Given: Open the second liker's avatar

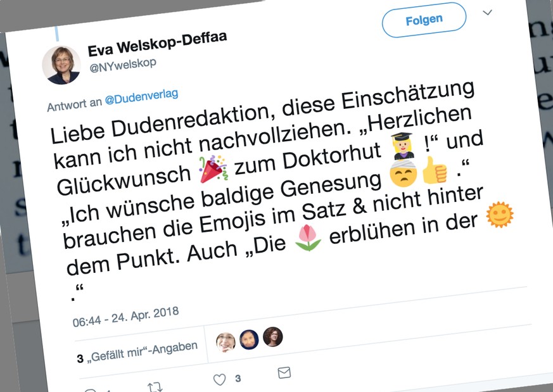Looking at the screenshot, I should [x=249, y=339].
